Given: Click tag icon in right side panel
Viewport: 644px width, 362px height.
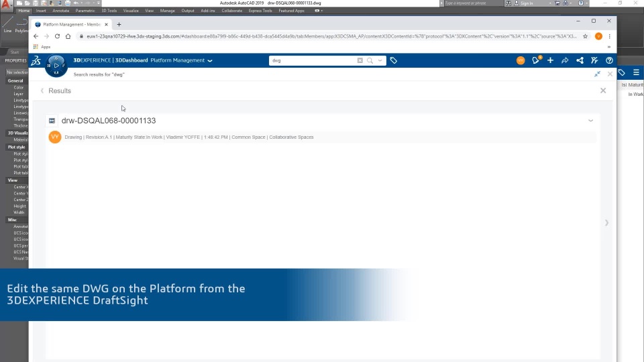Looking at the screenshot, I should (x=621, y=72).
